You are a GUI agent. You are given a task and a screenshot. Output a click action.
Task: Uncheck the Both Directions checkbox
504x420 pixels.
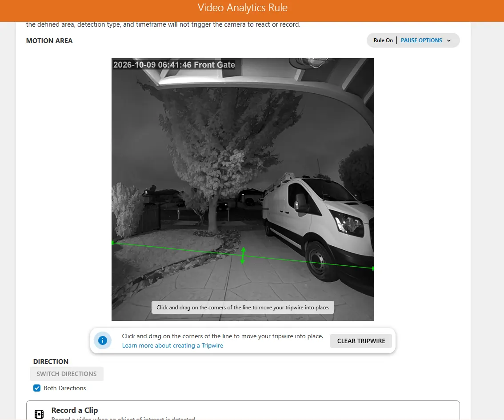(37, 388)
